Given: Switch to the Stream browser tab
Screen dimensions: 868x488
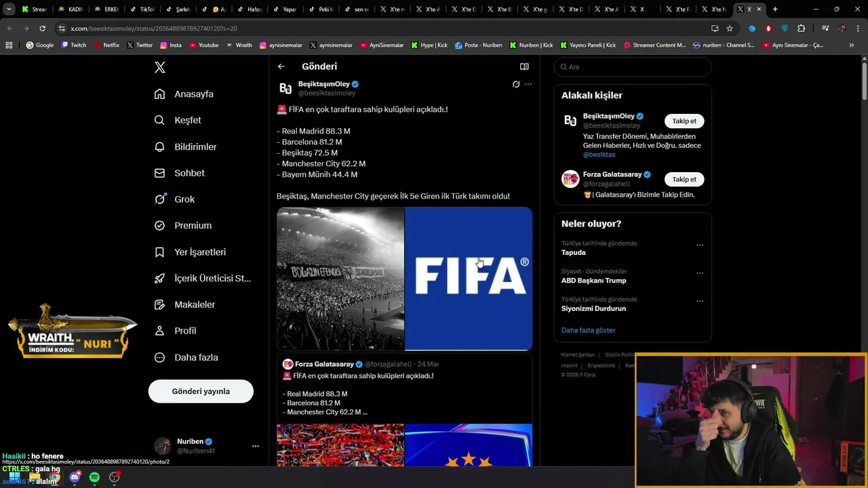Looking at the screenshot, I should tap(34, 9).
